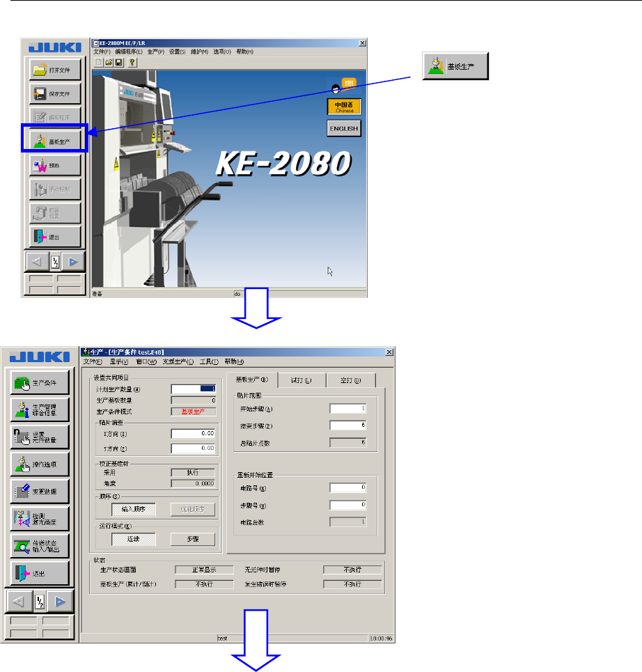
Task: Select 连续 under 运行模式
Action: pyautogui.click(x=134, y=539)
